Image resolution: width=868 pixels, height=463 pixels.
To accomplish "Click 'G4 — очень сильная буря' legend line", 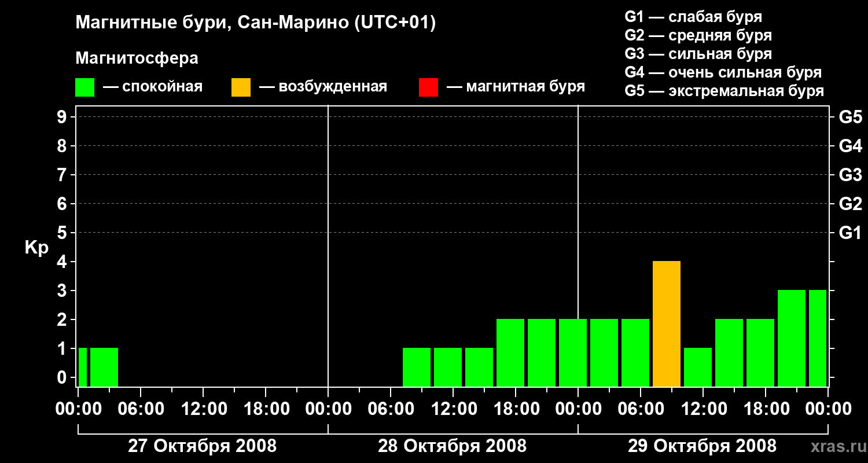I will [723, 72].
